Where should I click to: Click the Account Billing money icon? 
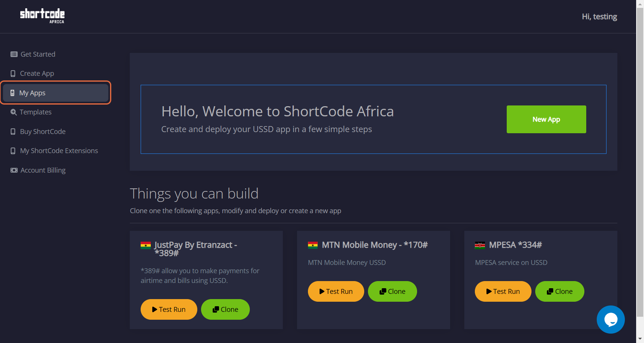(14, 170)
